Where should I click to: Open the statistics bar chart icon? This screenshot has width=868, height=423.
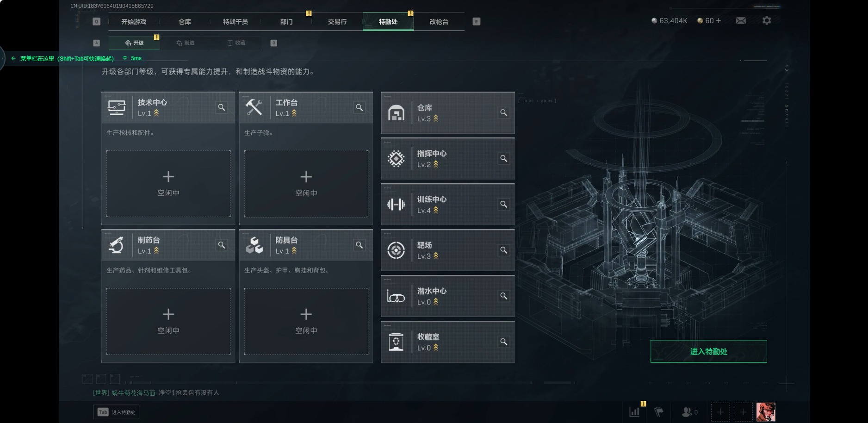(x=634, y=411)
